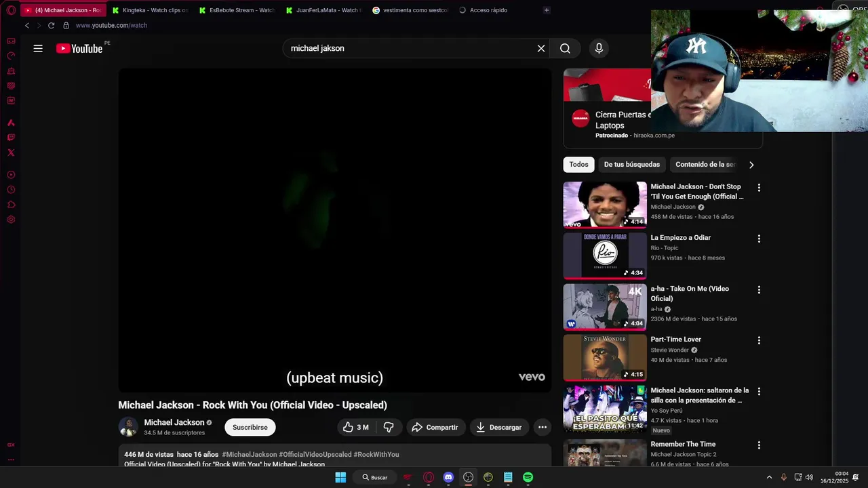Viewport: 868px width, 488px height.
Task: Switch to the EsBebote Stream tab
Action: [x=237, y=10]
